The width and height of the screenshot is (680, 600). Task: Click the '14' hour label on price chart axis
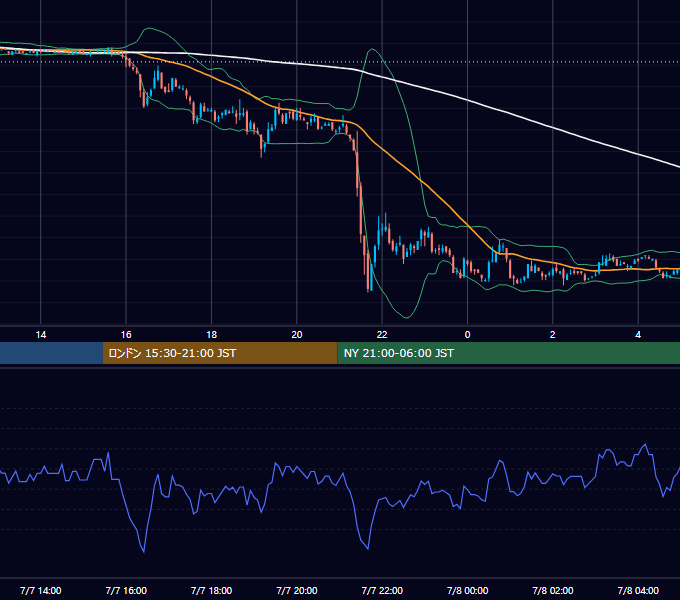41,335
